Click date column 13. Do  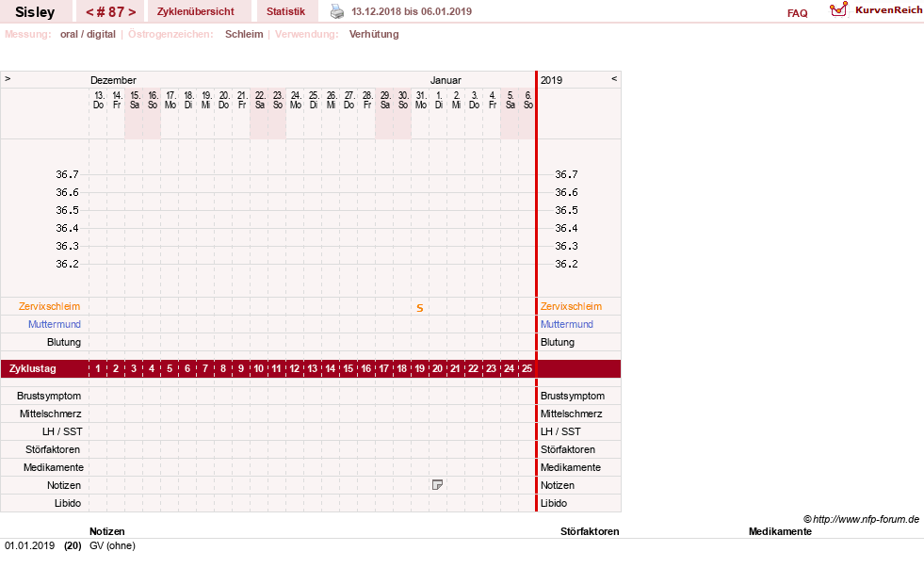coord(98,100)
